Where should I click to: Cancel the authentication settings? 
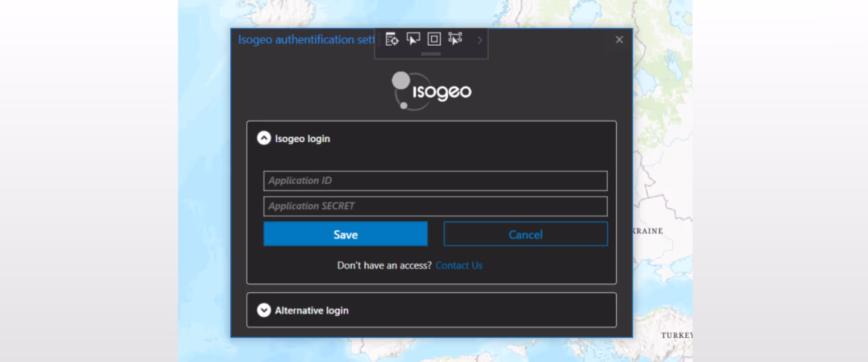coord(526,234)
